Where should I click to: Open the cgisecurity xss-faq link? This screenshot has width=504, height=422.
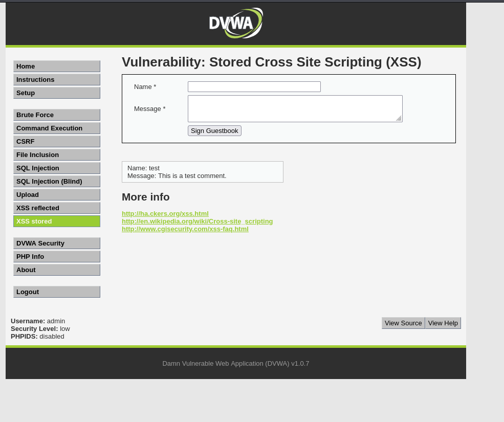(185, 229)
